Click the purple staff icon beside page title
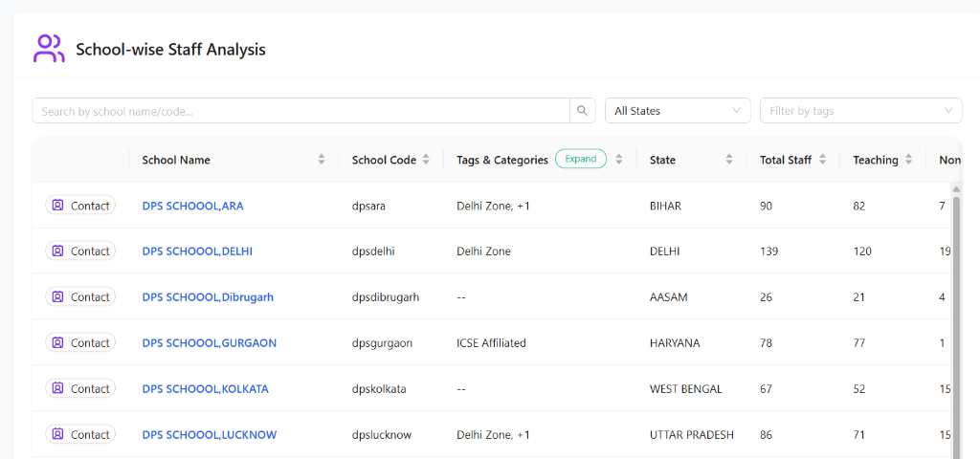This screenshot has width=980, height=459. [x=49, y=49]
